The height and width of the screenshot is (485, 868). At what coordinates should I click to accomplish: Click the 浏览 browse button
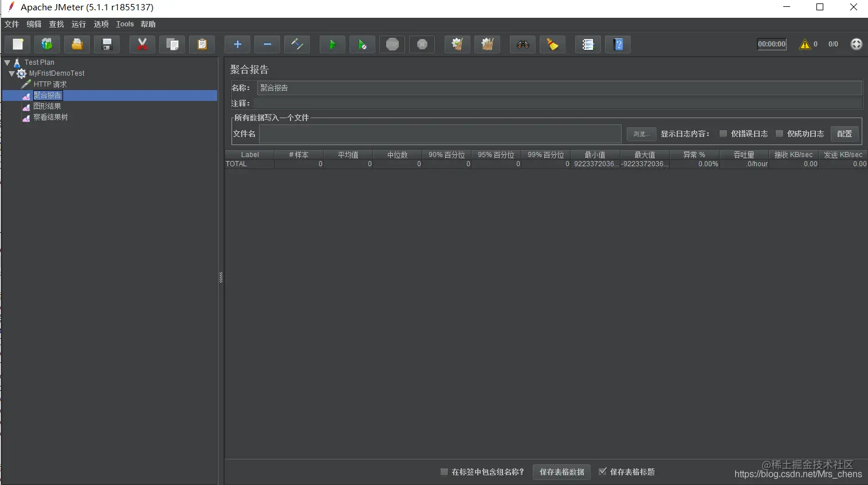click(x=641, y=134)
